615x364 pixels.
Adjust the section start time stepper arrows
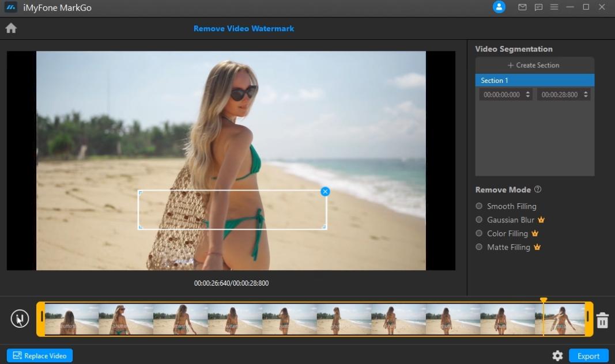[x=528, y=94]
